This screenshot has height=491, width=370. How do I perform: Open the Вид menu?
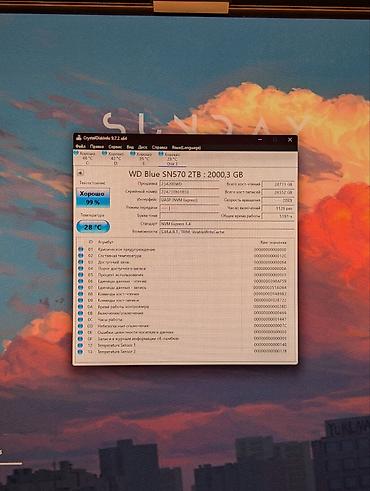pyautogui.click(x=130, y=147)
